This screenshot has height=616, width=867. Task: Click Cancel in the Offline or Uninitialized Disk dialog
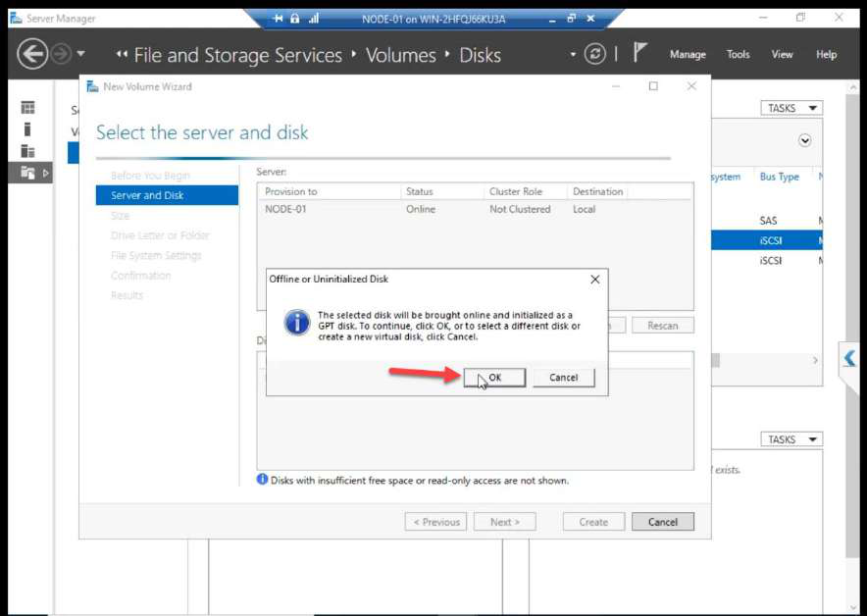click(563, 378)
